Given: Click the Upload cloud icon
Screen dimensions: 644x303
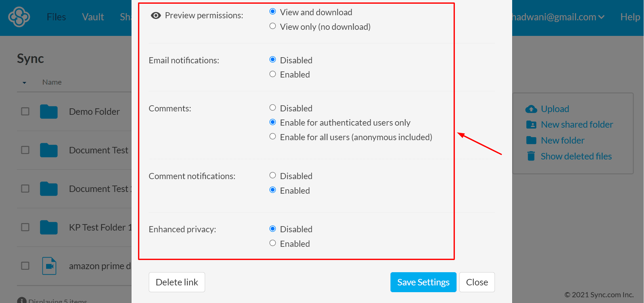Looking at the screenshot, I should 531,109.
